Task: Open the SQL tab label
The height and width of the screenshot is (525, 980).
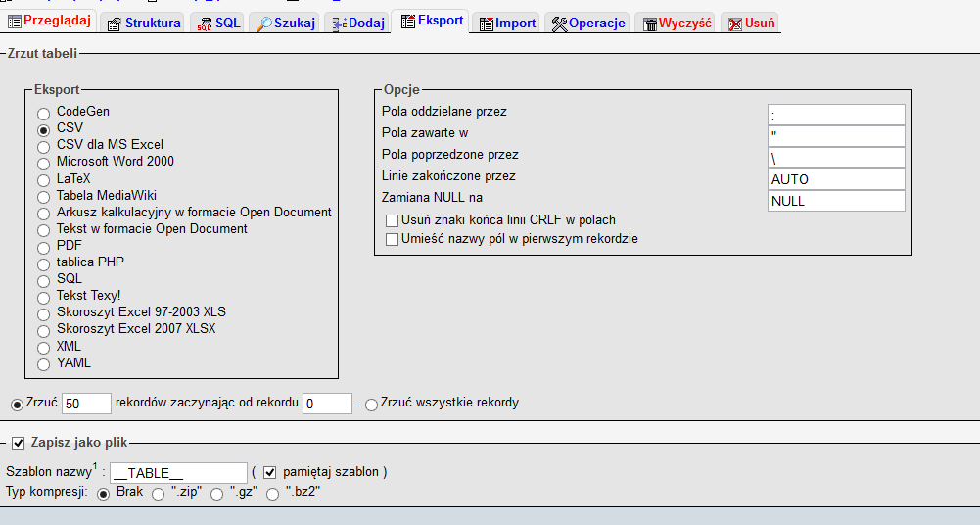Action: pos(227,24)
